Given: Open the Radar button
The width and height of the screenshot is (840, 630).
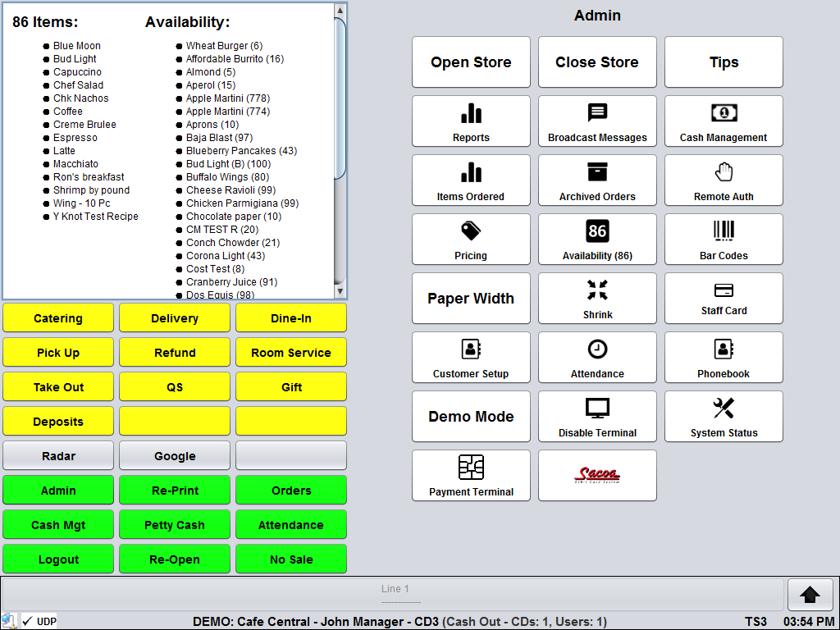Looking at the screenshot, I should pos(58,456).
